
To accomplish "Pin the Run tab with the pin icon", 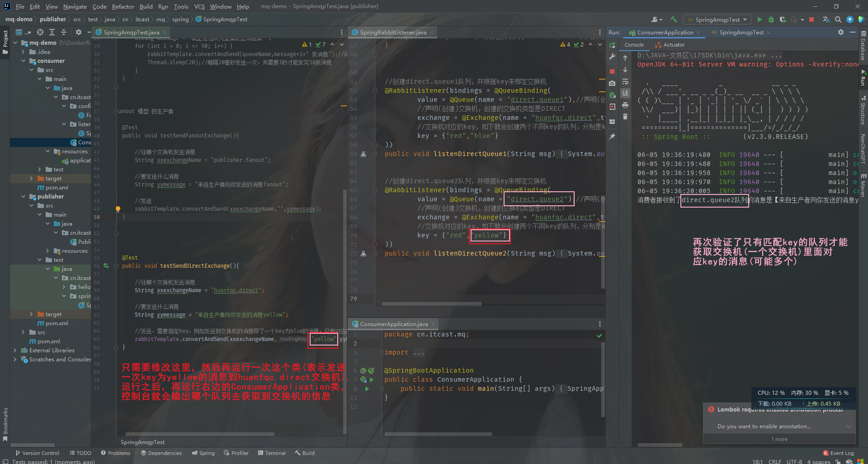I will 612,136.
